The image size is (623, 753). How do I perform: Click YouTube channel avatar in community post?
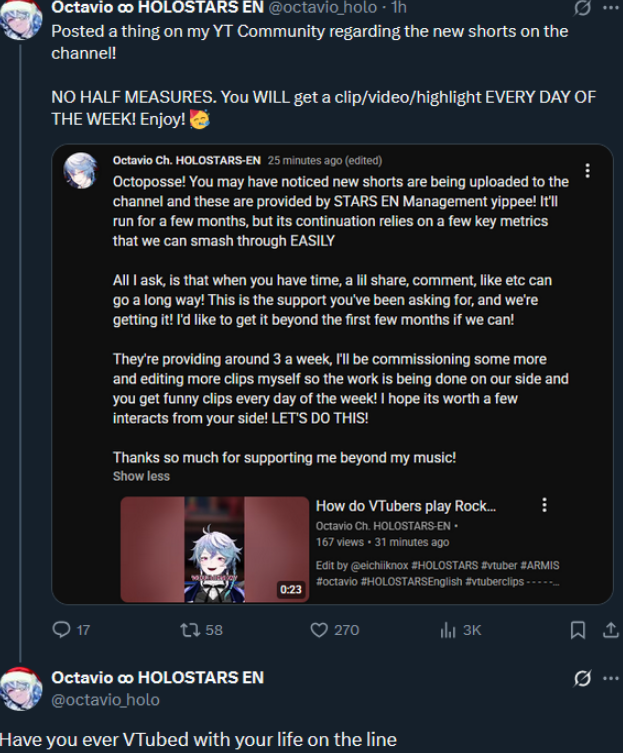tap(80, 170)
